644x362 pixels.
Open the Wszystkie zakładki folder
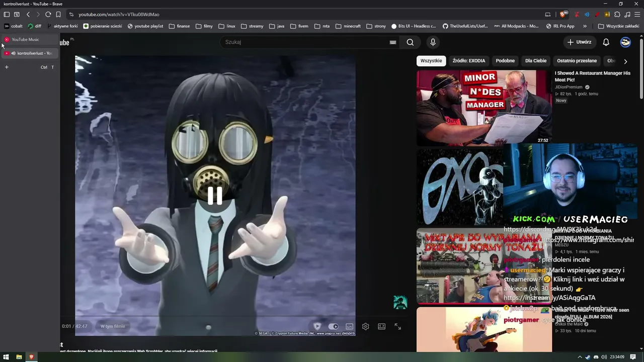(618, 26)
